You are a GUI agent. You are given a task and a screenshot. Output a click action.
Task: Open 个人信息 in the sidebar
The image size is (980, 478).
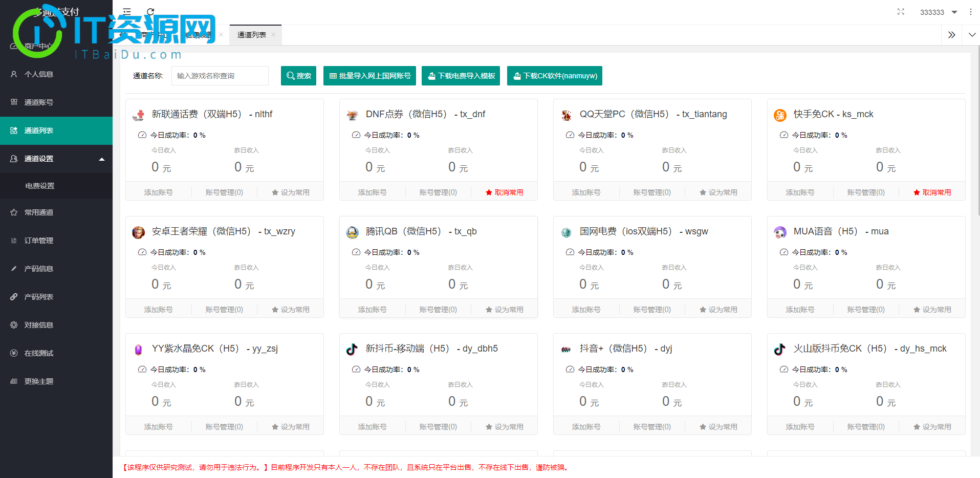coord(56,74)
